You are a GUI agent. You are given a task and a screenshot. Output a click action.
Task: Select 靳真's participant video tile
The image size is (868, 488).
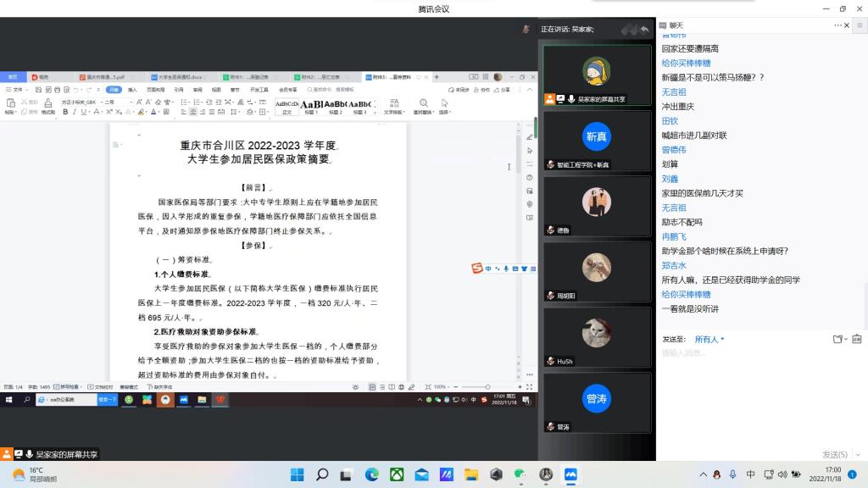[597, 136]
